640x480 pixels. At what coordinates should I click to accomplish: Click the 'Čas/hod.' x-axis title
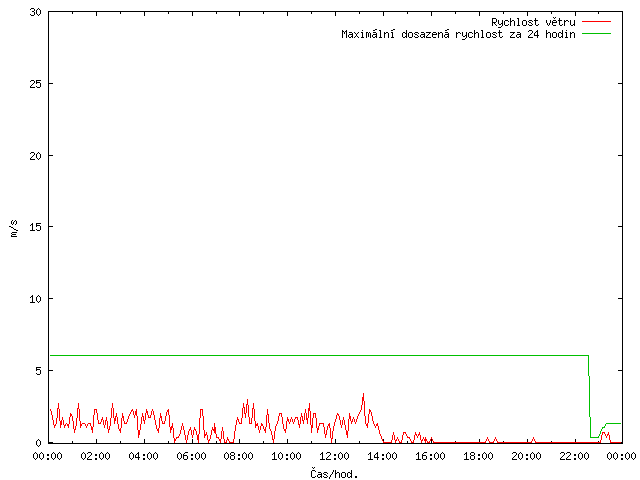[x=334, y=473]
